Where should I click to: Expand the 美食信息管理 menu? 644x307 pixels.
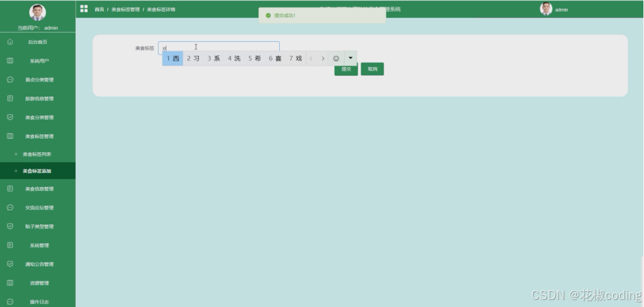[x=38, y=189]
